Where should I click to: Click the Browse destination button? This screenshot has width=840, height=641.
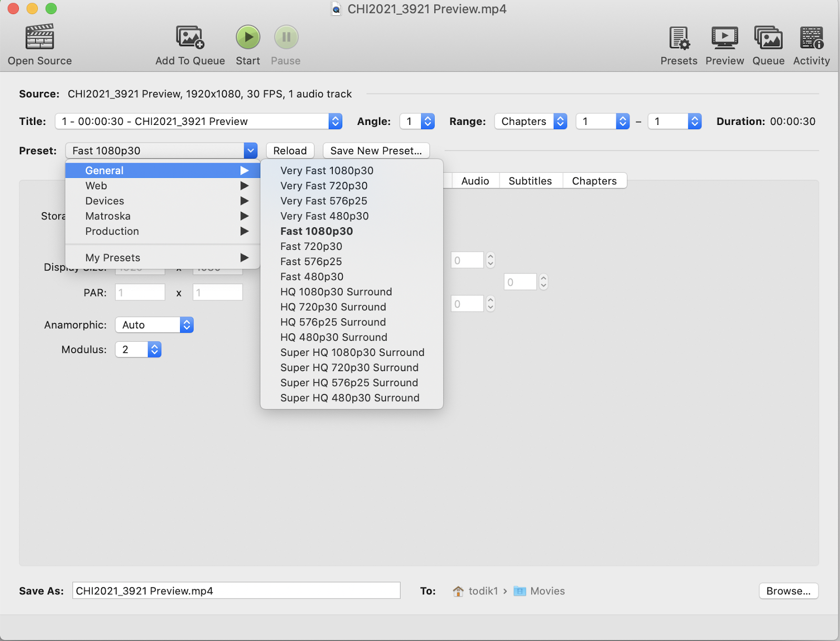[x=789, y=591]
